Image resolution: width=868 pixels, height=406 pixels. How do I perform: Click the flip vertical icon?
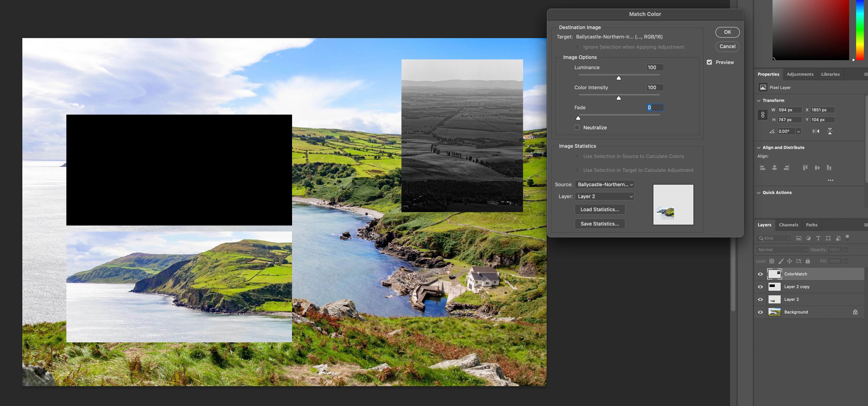[829, 131]
